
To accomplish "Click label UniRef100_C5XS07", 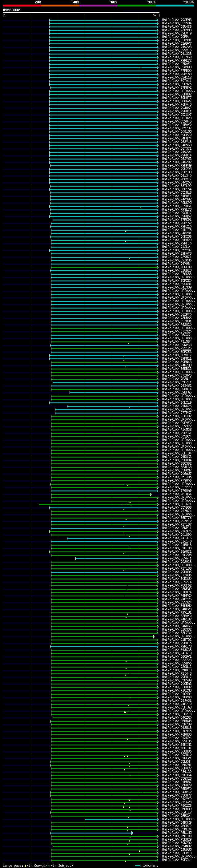I will [x=176, y=115].
